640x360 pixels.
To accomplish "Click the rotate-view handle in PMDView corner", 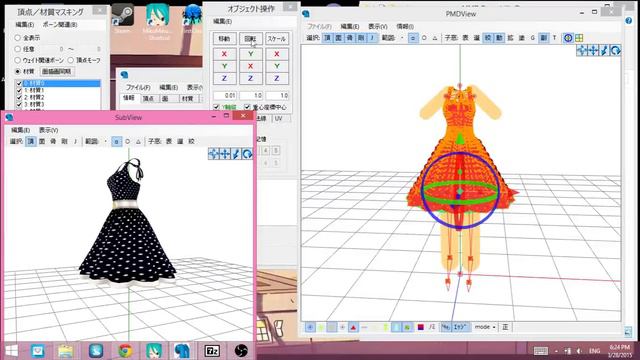I will [x=616, y=50].
